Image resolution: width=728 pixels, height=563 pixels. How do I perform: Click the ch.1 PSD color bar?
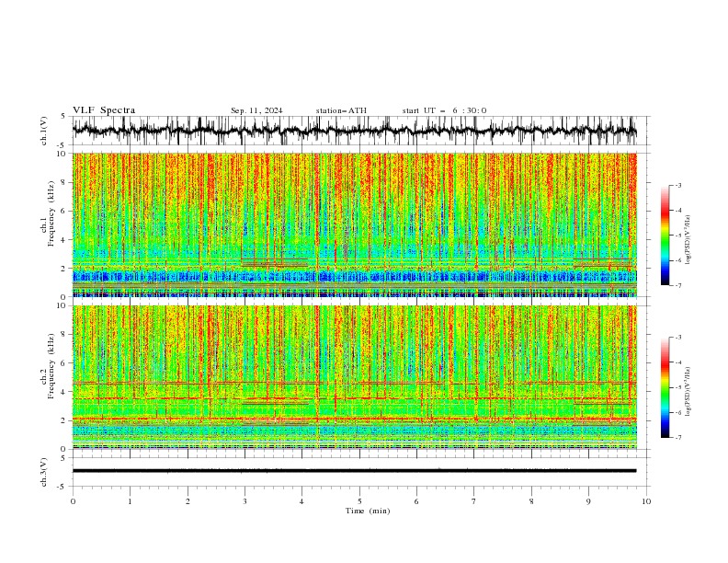(665, 236)
